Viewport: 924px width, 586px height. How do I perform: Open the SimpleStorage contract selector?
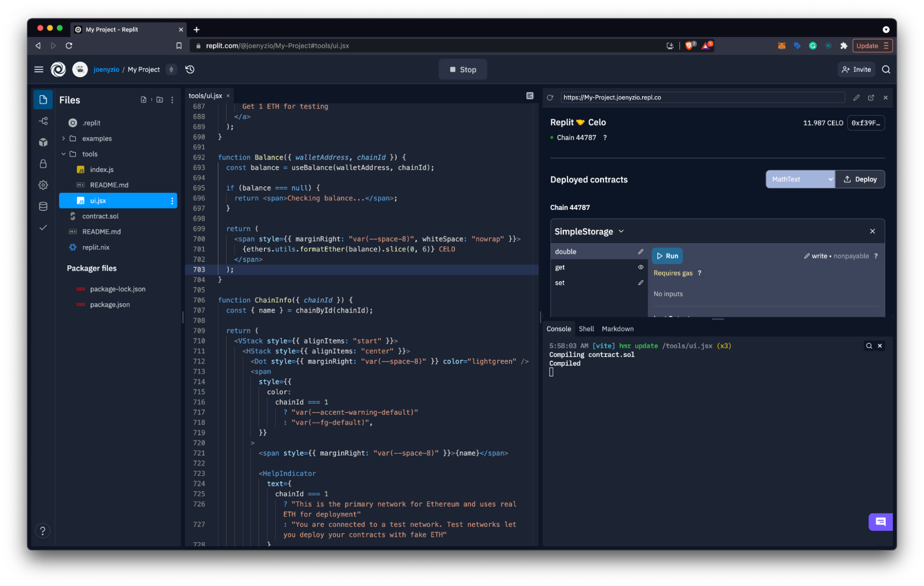(x=621, y=231)
